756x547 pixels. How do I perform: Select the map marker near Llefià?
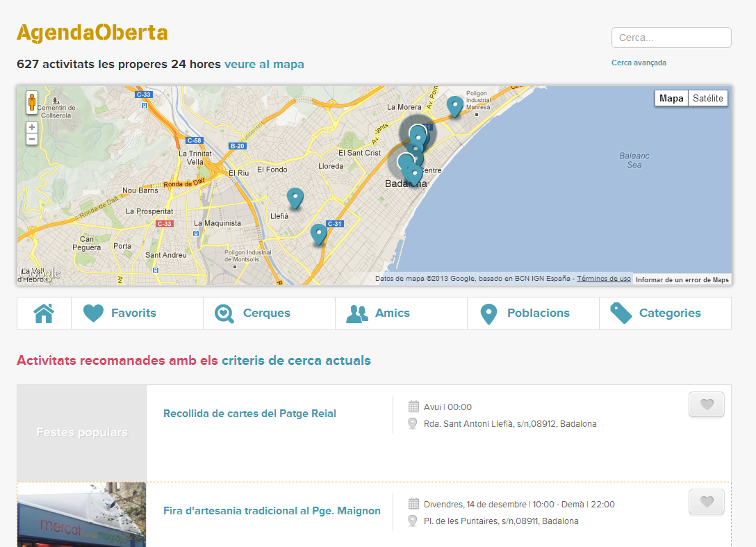pyautogui.click(x=295, y=198)
